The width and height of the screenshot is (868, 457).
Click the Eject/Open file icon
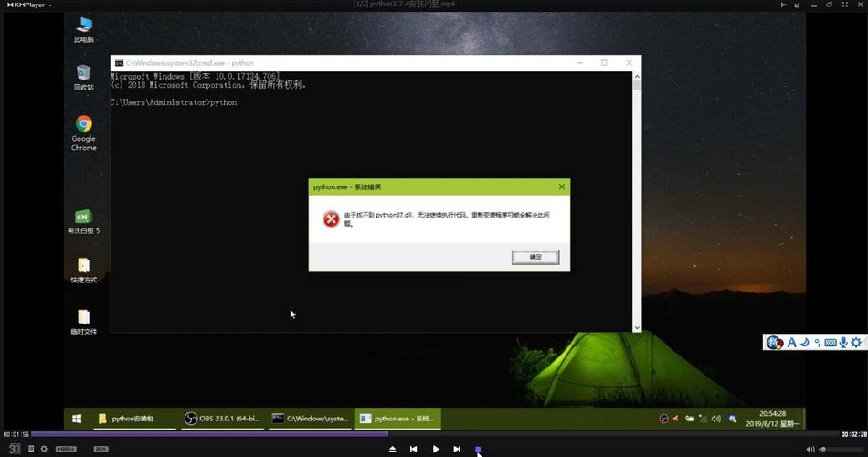393,449
